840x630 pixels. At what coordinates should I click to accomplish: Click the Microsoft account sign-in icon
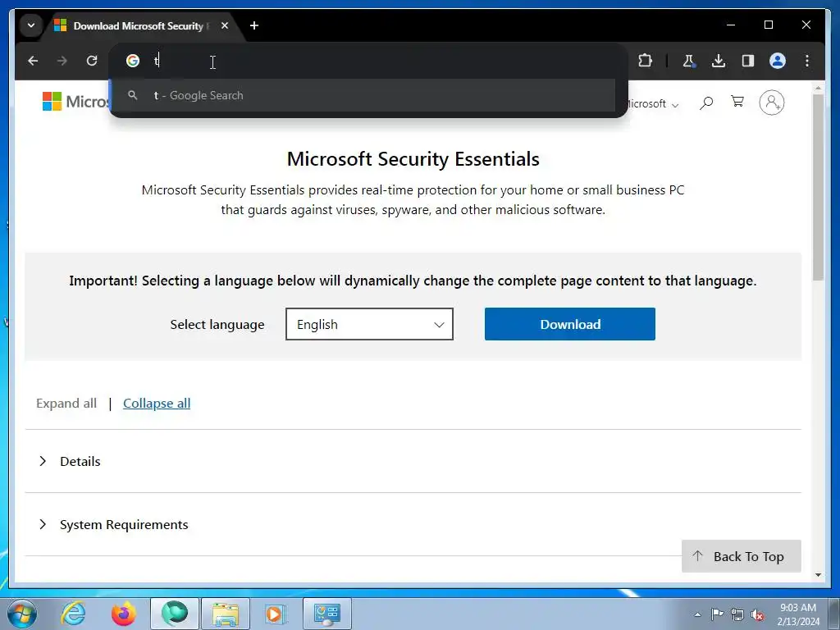coord(771,103)
